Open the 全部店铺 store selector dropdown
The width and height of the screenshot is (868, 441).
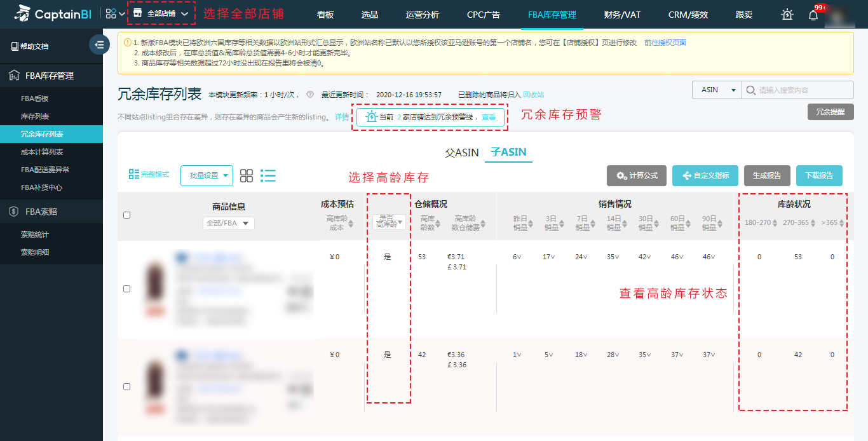pos(160,13)
